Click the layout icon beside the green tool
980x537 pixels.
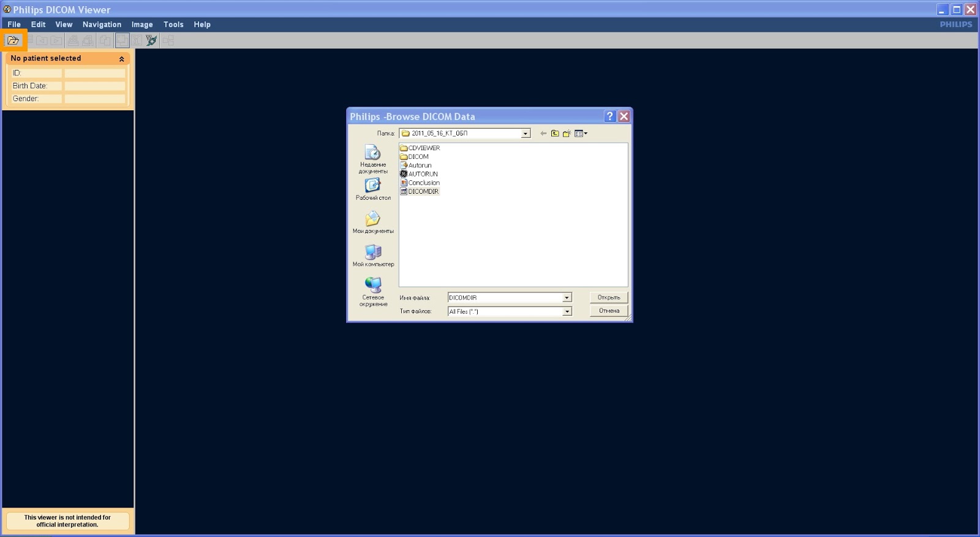pos(137,40)
